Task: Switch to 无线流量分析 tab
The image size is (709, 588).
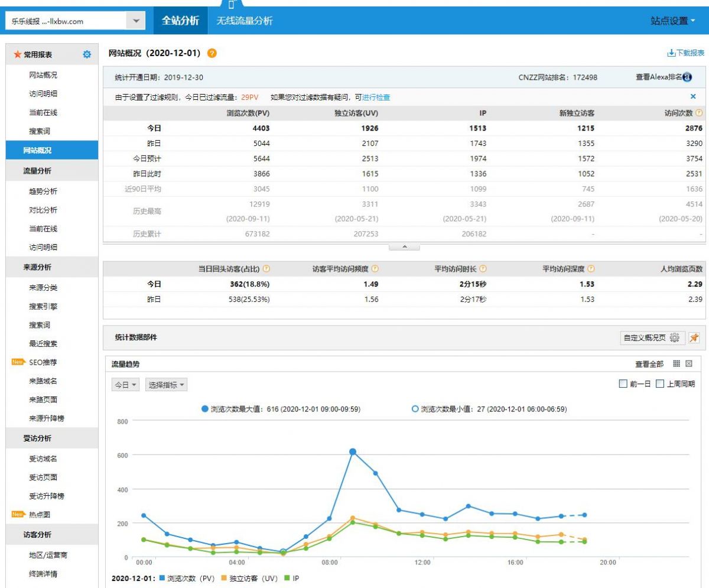Action: coord(245,21)
